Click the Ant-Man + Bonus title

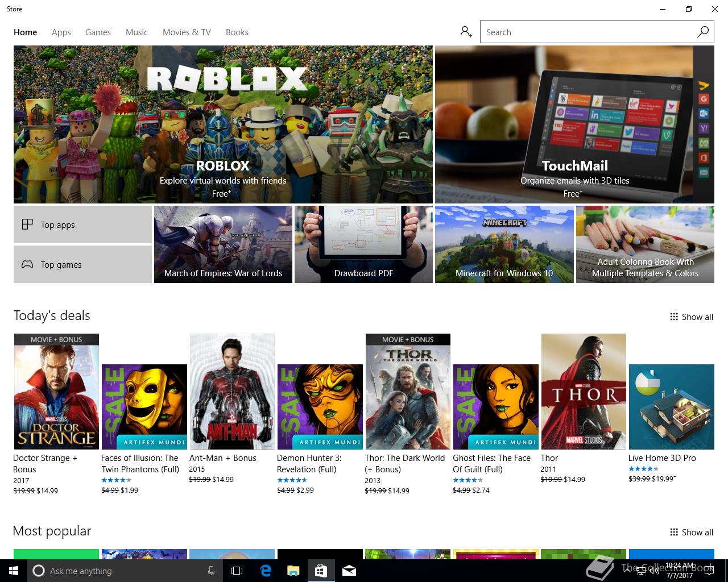pyautogui.click(x=222, y=458)
